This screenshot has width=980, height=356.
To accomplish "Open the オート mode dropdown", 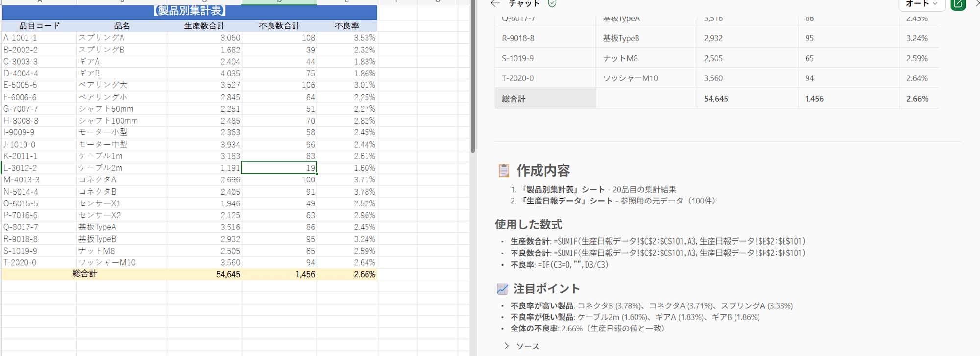I will point(921,4).
